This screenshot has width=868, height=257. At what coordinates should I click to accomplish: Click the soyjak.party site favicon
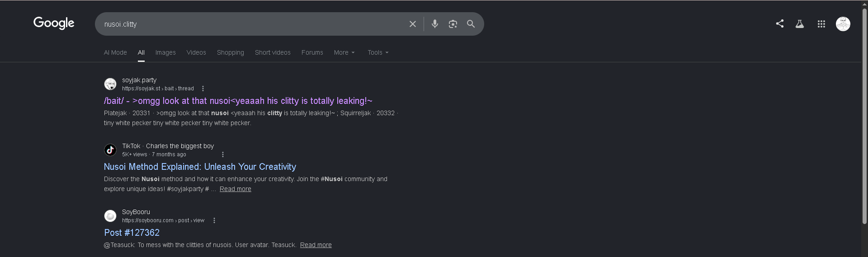[110, 84]
